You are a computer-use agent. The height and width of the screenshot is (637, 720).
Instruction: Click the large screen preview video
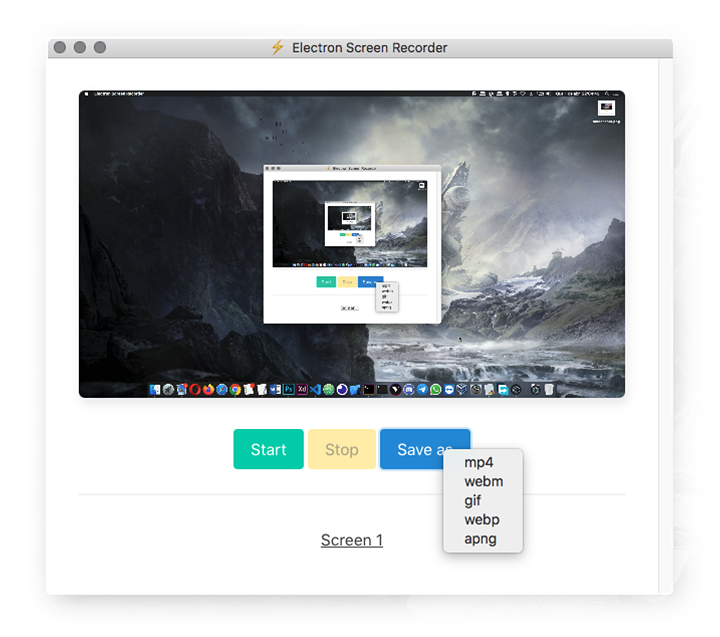[352, 244]
